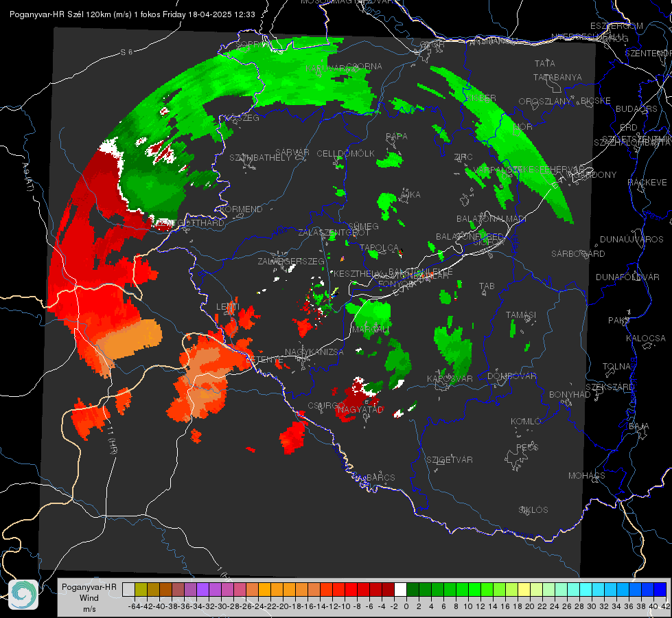Viewport: 672px width, 618px height.
Task: Select the ZALAEGERSZEG city label
Action: click(x=291, y=261)
